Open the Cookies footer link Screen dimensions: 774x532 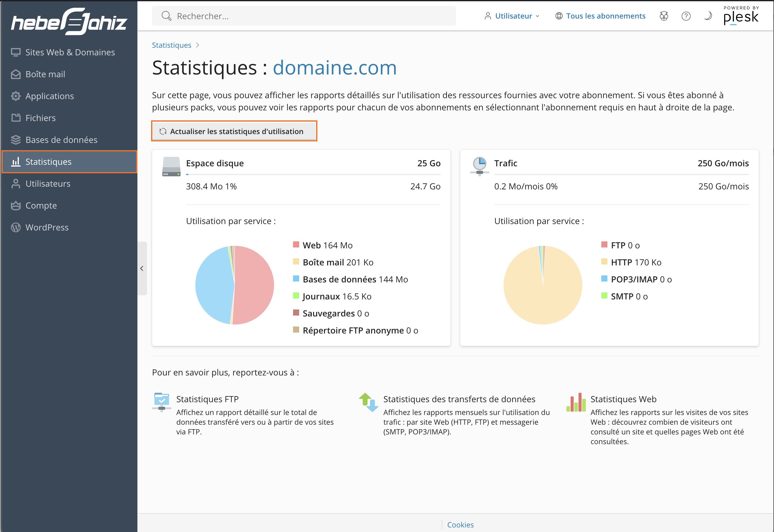pyautogui.click(x=460, y=524)
